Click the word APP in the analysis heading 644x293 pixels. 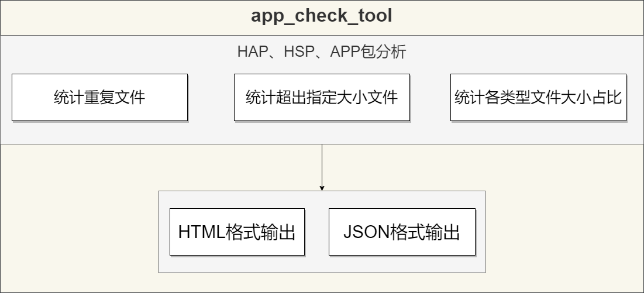(x=345, y=52)
